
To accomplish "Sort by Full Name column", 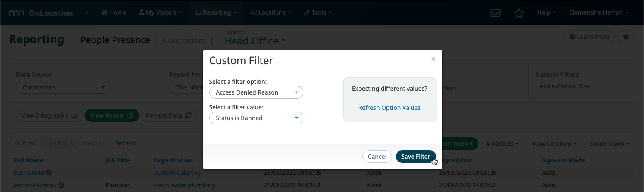I will tap(28, 160).
